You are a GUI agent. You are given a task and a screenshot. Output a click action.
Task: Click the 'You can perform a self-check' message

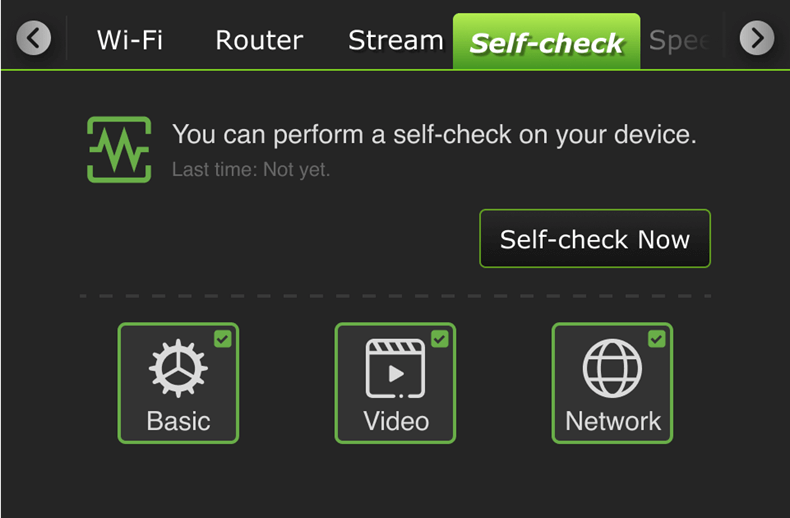(434, 135)
